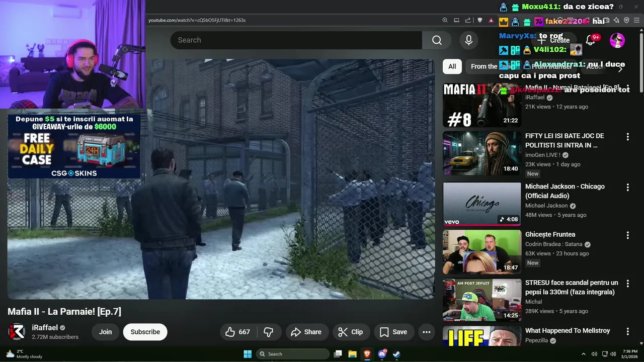The width and height of the screenshot is (644, 362).
Task: Like the video with thumbs-up 667
Action: tap(238, 332)
